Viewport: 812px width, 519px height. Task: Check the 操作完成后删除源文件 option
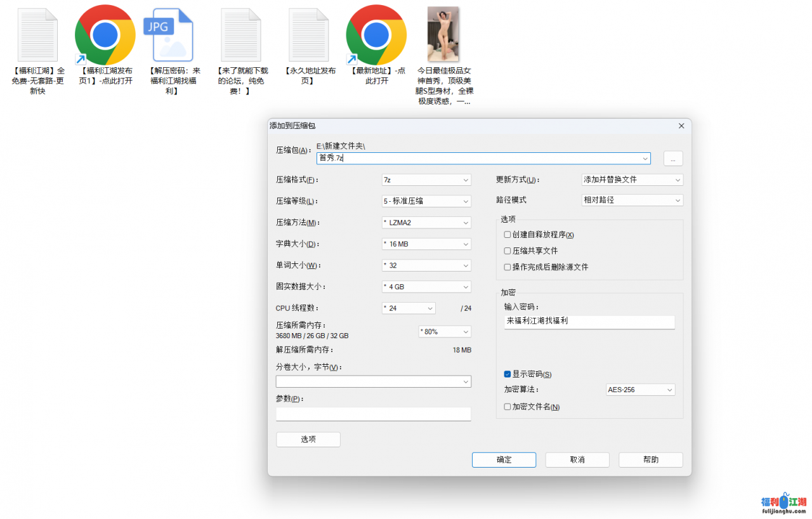(507, 267)
